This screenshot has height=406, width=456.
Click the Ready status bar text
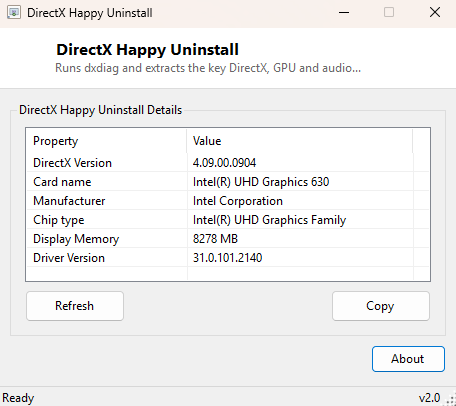(x=18, y=398)
